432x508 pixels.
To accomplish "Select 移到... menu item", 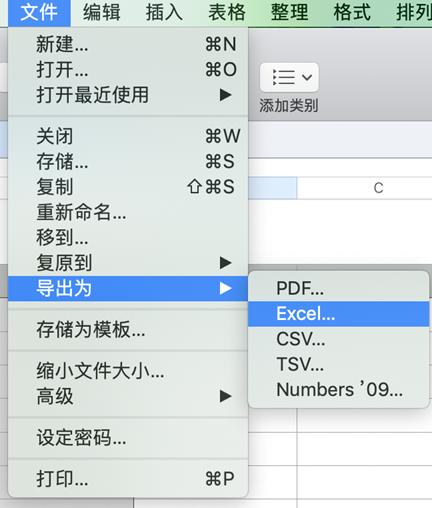I will pyautogui.click(x=128, y=237).
